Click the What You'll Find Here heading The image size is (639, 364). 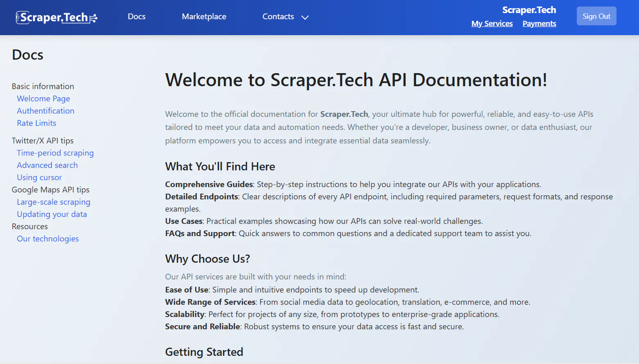pyautogui.click(x=220, y=166)
